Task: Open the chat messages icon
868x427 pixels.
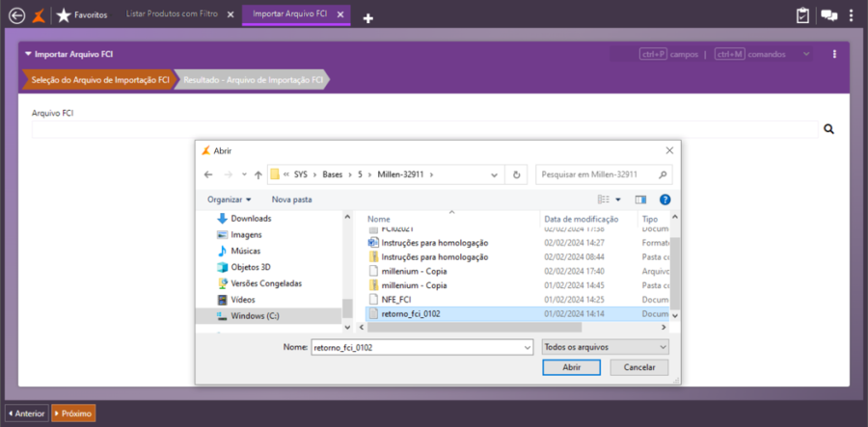Action: pos(829,15)
